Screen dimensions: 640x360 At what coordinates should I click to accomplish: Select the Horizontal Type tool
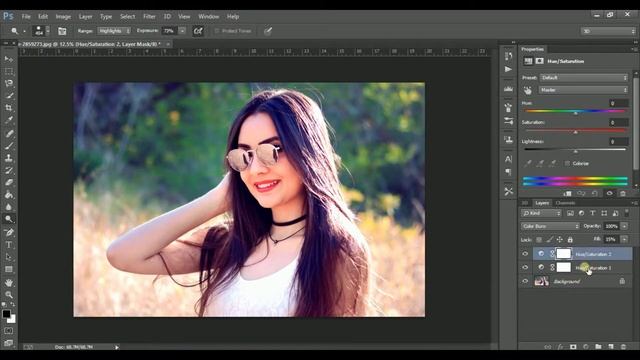9,245
